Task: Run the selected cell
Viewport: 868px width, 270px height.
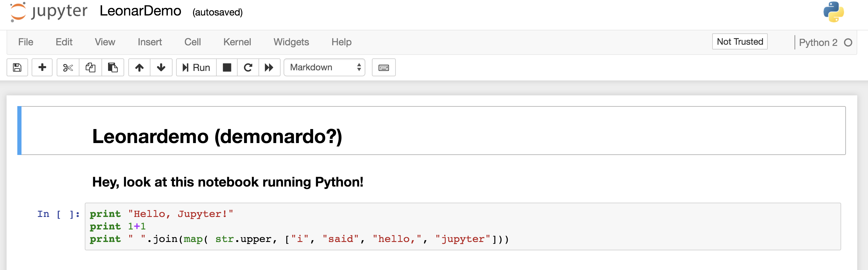Action: 196,68
